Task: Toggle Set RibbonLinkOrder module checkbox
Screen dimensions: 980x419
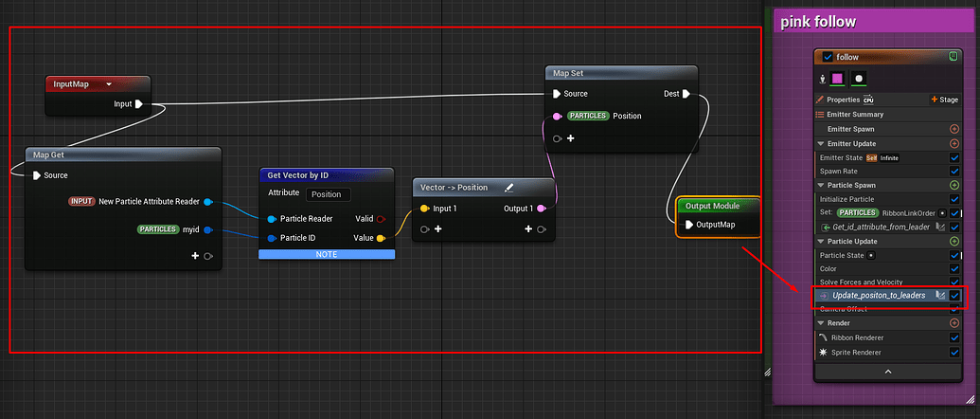Action: (954, 213)
